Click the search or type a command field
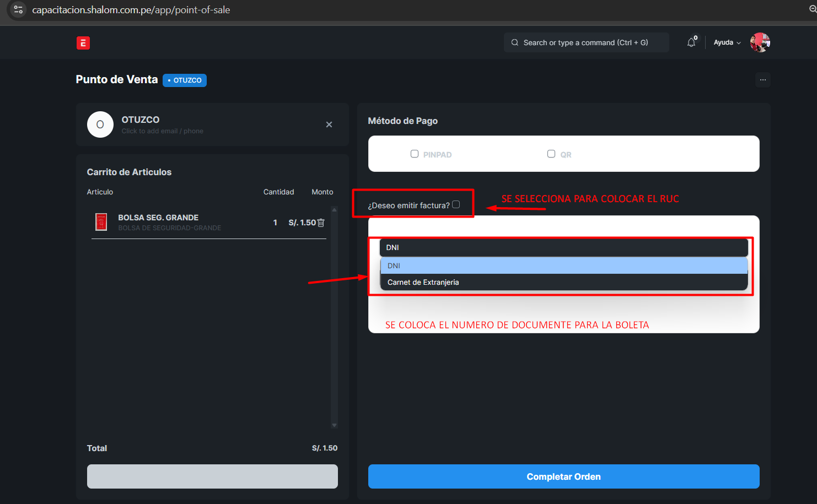Image resolution: width=817 pixels, height=504 pixels. click(x=586, y=42)
